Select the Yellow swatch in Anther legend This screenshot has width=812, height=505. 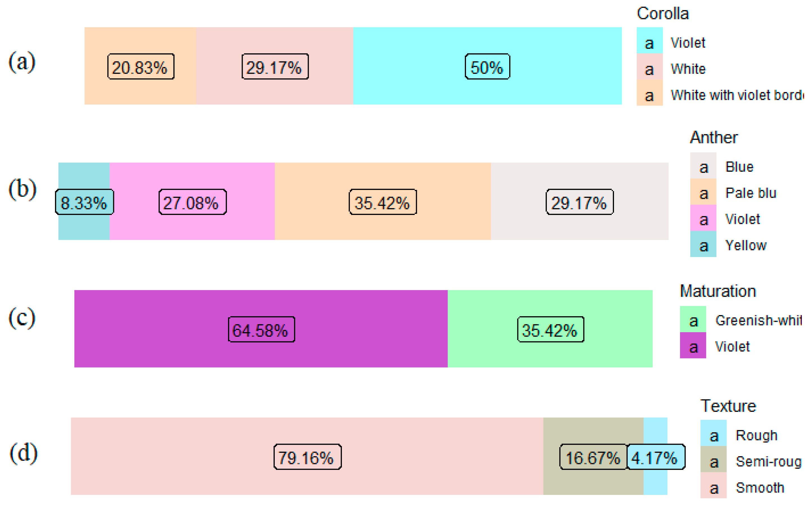point(703,244)
